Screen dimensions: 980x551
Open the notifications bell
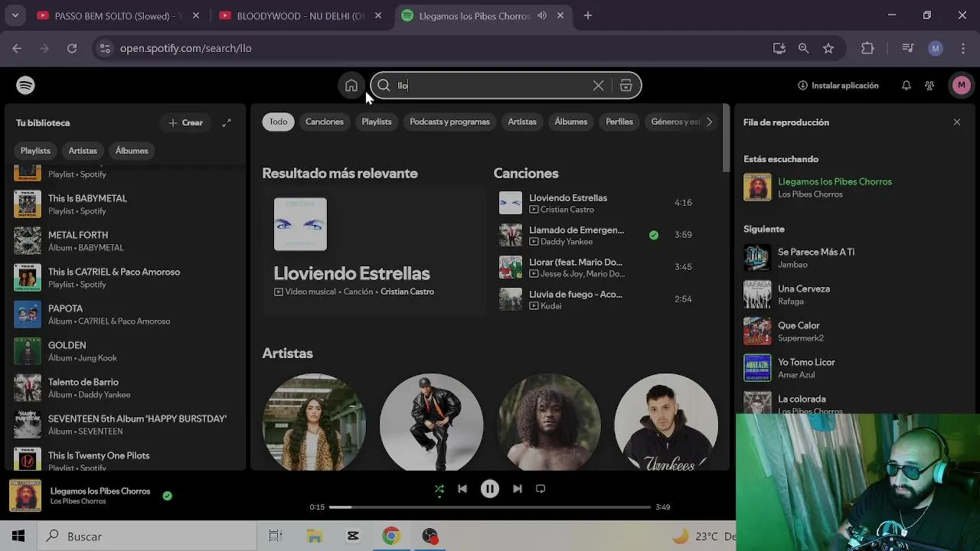click(906, 86)
